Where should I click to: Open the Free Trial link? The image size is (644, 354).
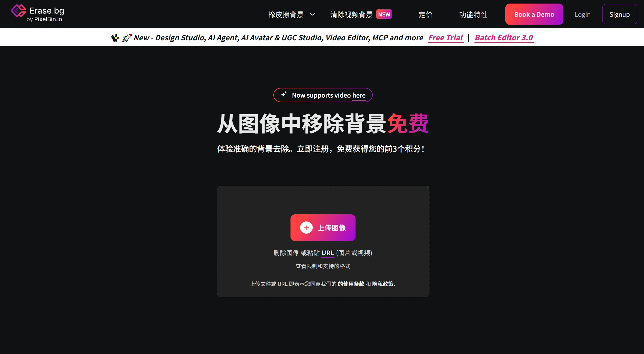point(446,38)
